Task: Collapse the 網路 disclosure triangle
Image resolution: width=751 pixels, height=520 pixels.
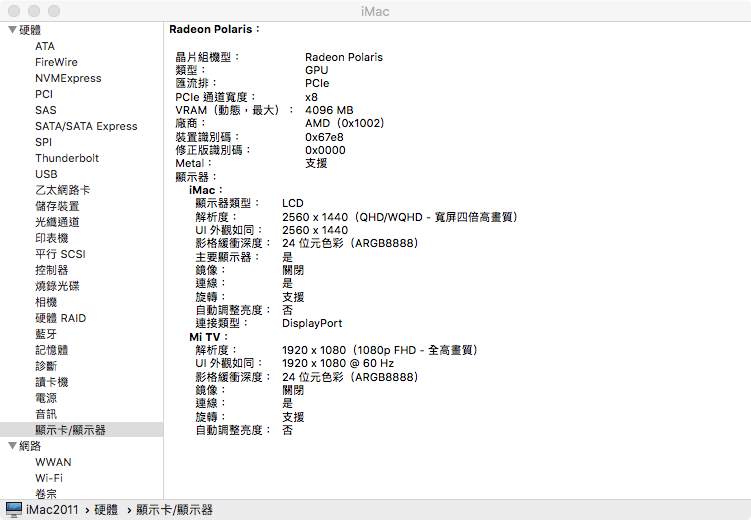Action: [x=12, y=446]
